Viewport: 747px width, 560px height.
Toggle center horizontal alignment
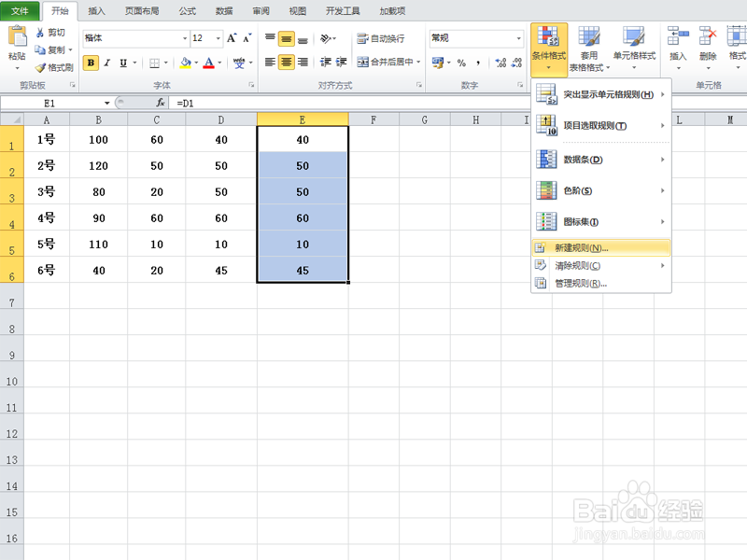click(287, 63)
